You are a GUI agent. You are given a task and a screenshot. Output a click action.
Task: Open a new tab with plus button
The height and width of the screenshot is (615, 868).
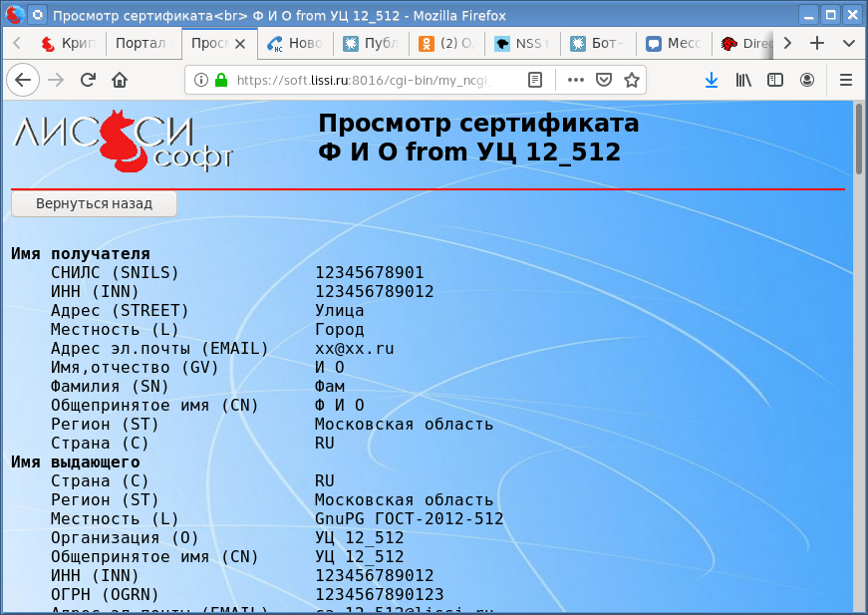click(x=817, y=44)
